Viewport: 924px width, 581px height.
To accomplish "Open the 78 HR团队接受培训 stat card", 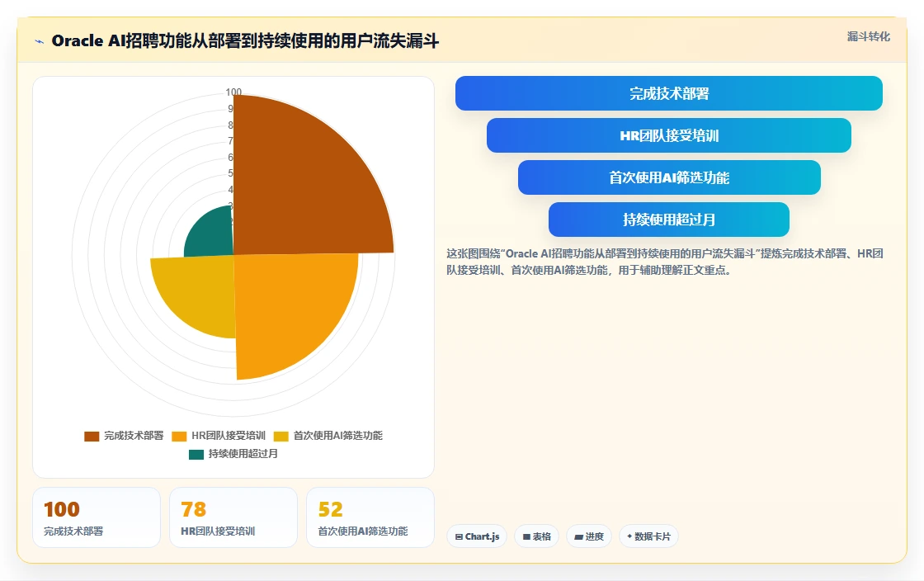I will (233, 517).
